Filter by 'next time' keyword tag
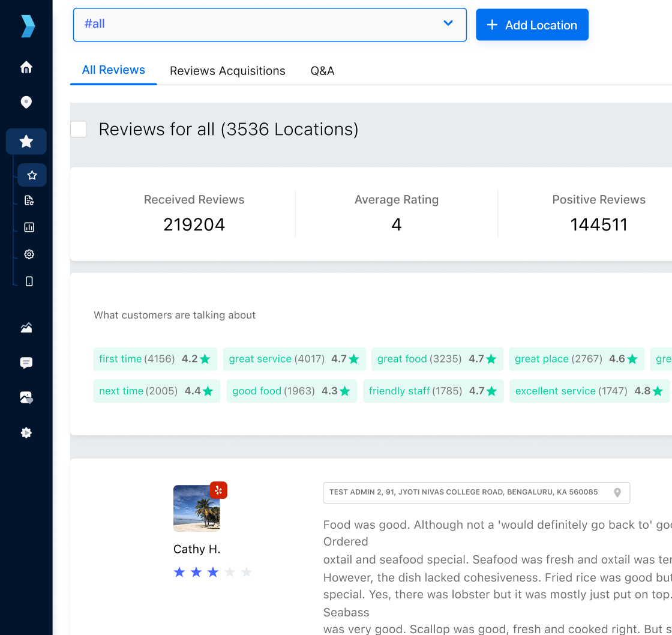The width and height of the screenshot is (672, 635). pyautogui.click(x=157, y=391)
